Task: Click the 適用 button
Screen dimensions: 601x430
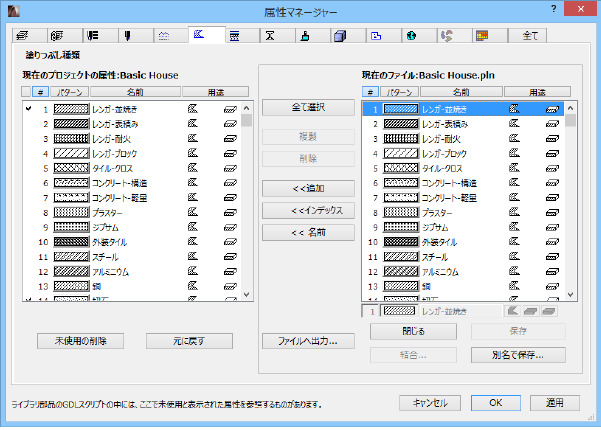Action: click(x=555, y=403)
